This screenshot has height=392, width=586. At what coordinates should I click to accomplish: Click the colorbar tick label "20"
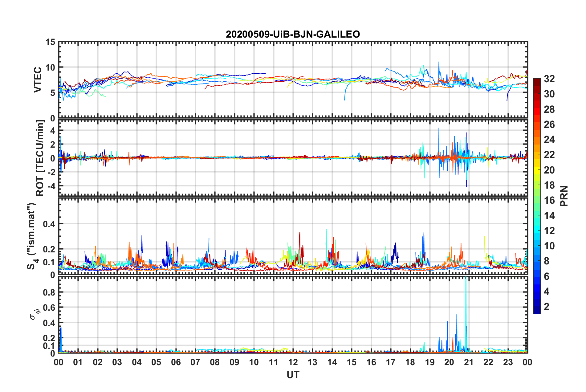[549, 170]
